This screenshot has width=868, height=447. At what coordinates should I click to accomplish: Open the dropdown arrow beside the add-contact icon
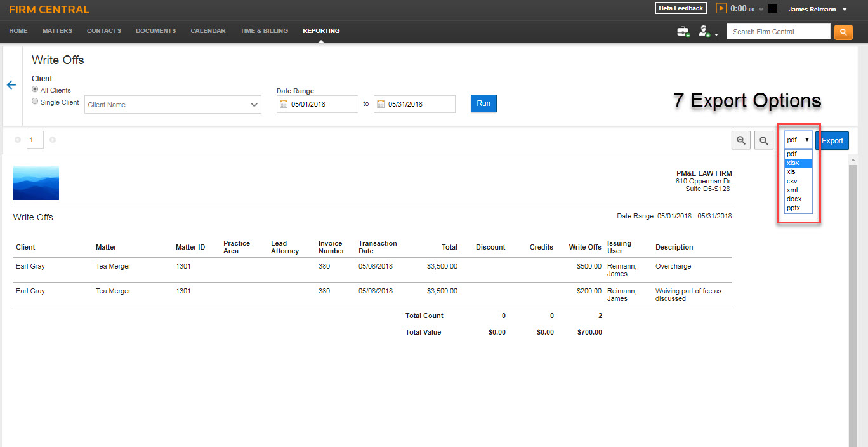click(716, 34)
